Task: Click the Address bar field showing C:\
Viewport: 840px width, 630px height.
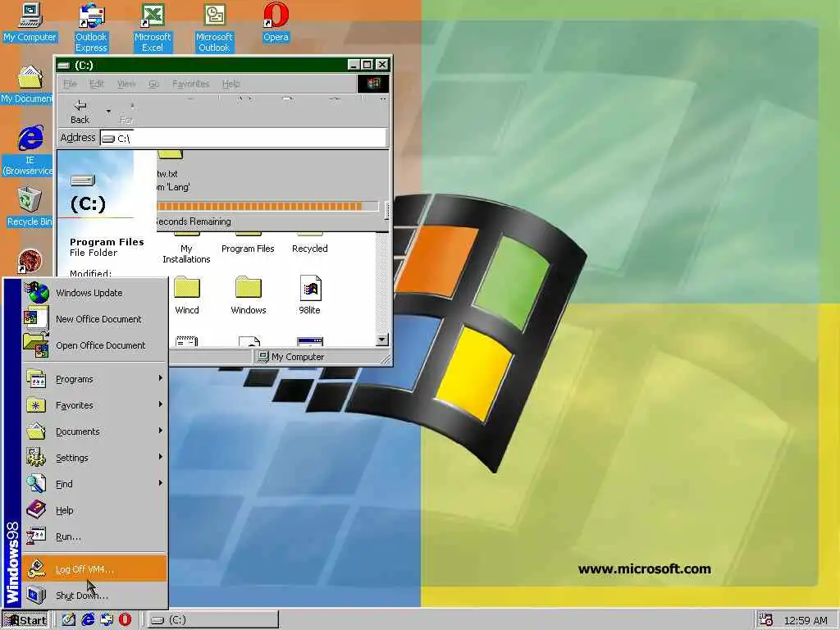Action: pyautogui.click(x=243, y=138)
